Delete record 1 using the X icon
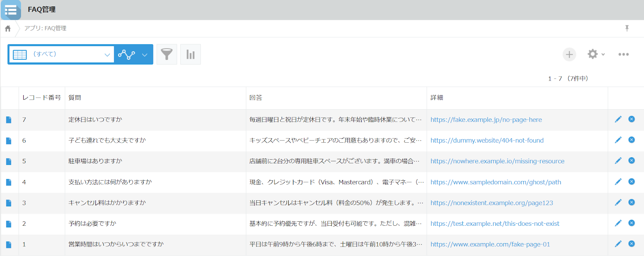This screenshot has height=256, width=644. click(x=632, y=244)
